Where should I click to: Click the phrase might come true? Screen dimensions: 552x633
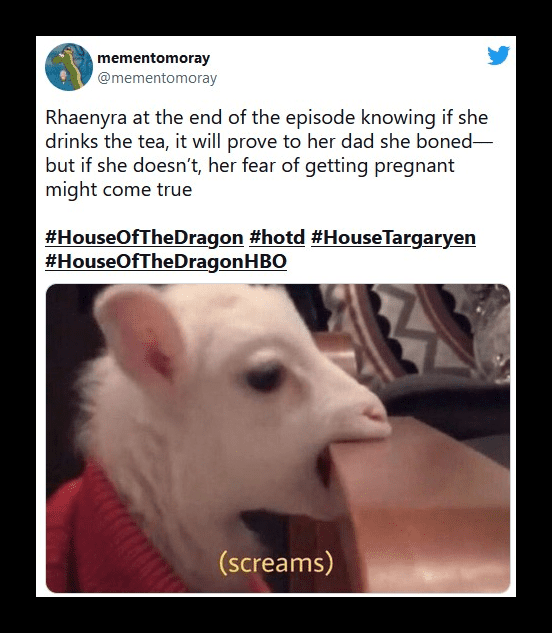point(119,190)
